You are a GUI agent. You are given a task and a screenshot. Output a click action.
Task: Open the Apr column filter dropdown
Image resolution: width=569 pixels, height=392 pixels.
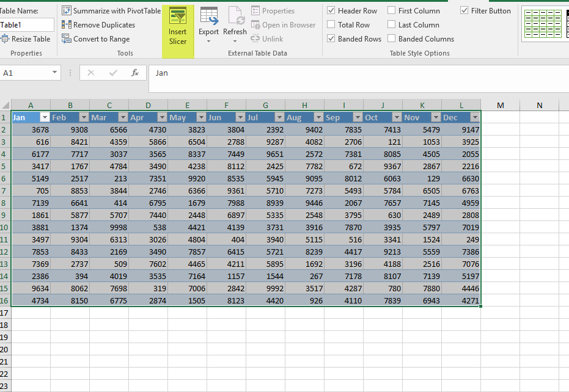pos(162,117)
